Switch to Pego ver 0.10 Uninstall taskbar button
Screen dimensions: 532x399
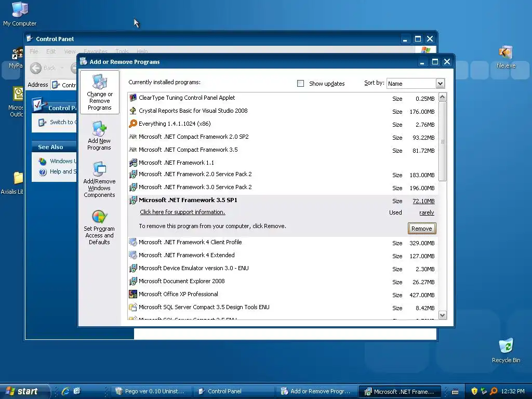pyautogui.click(x=151, y=391)
